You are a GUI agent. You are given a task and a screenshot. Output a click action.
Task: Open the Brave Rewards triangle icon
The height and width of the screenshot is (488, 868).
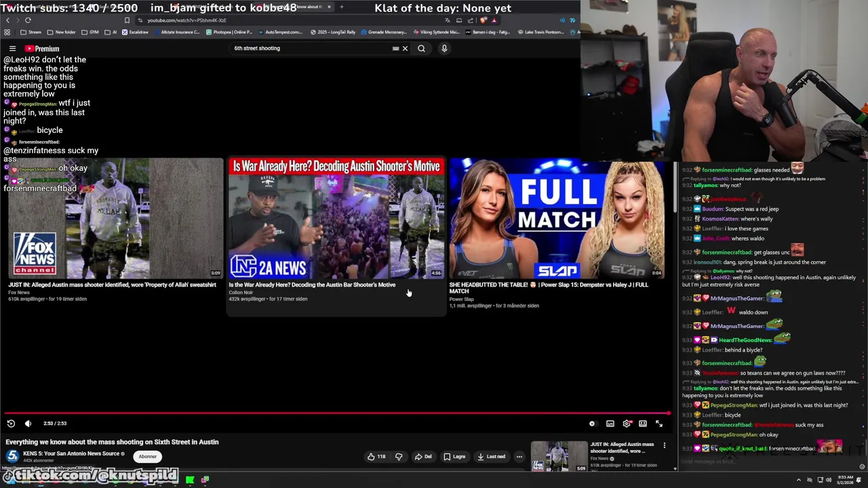pyautogui.click(x=494, y=20)
